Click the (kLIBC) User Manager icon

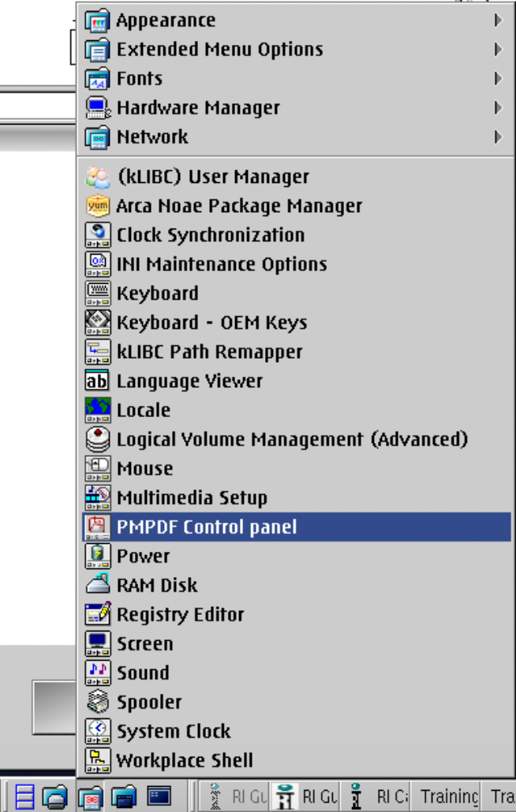point(97,177)
